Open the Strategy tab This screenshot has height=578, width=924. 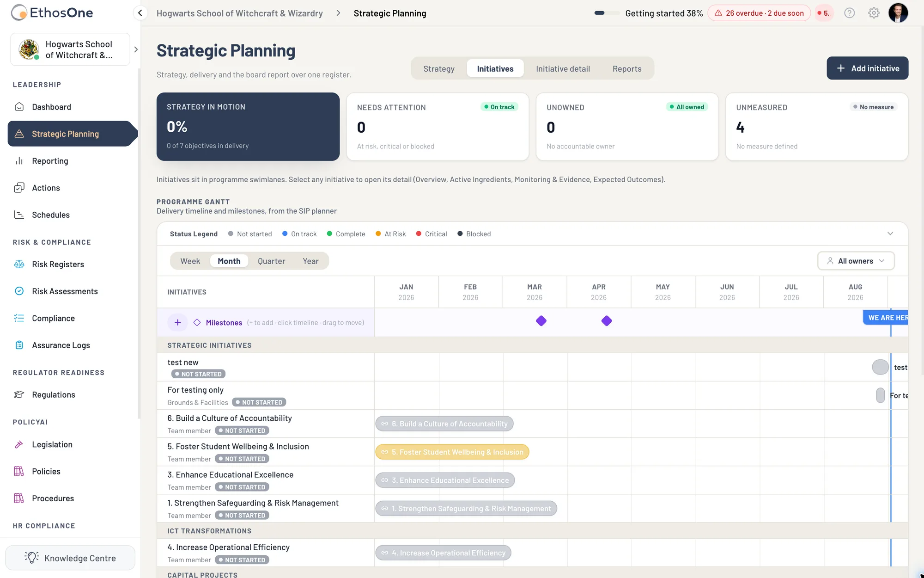click(439, 68)
